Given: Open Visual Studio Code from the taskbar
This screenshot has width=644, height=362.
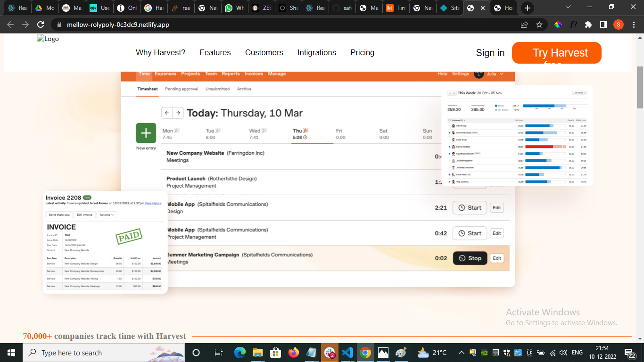Looking at the screenshot, I should tap(347, 353).
